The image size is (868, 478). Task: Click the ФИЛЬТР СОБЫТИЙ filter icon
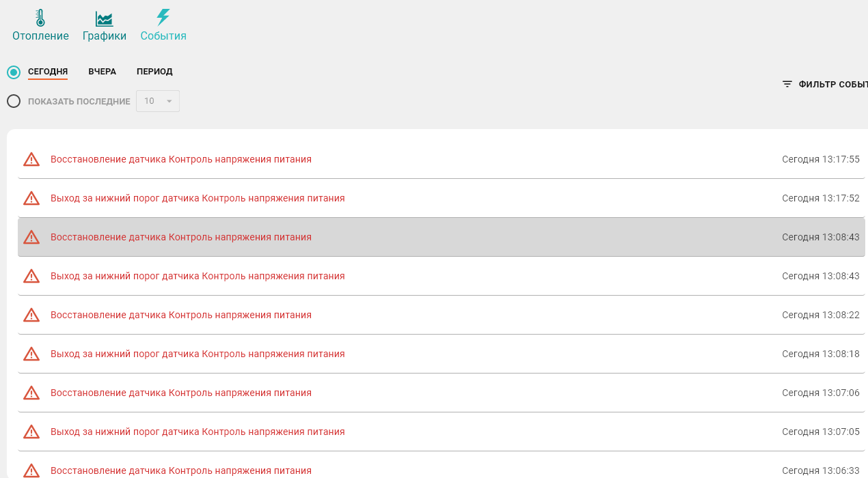click(787, 84)
